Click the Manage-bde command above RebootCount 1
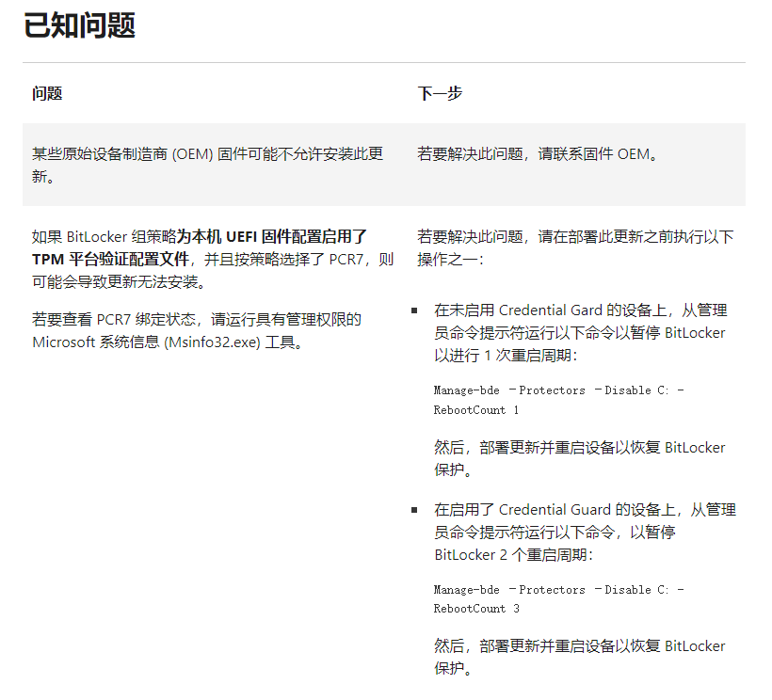This screenshot has height=700, width=772. [x=559, y=390]
